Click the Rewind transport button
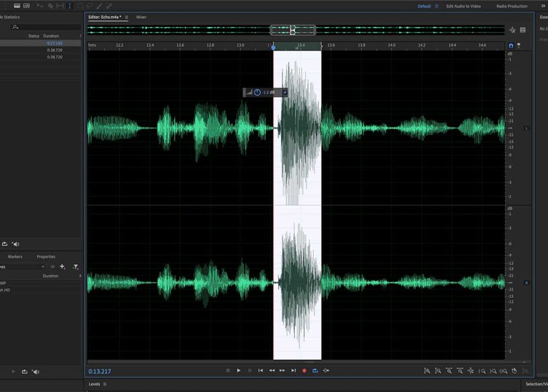The width and height of the screenshot is (548, 392). 272,371
